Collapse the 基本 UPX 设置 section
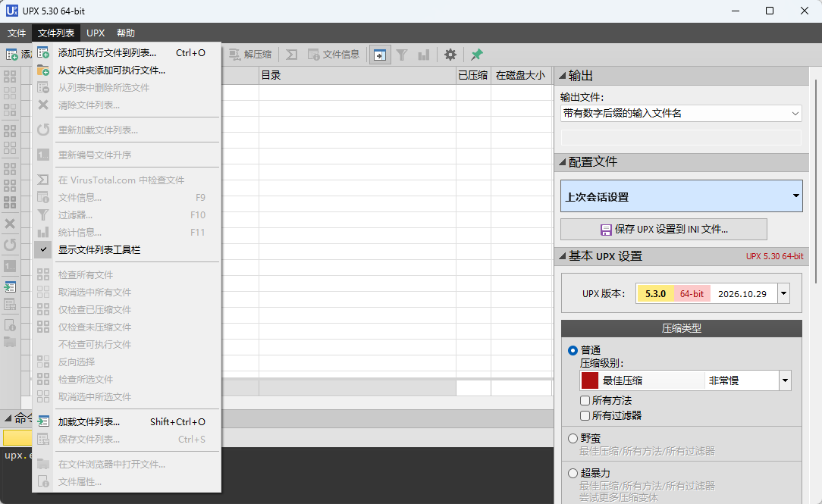The image size is (822, 504). [563, 255]
